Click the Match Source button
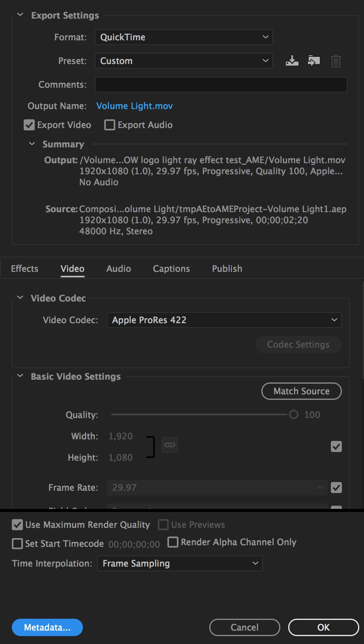Screen dimensions: 364x644 coord(302,391)
